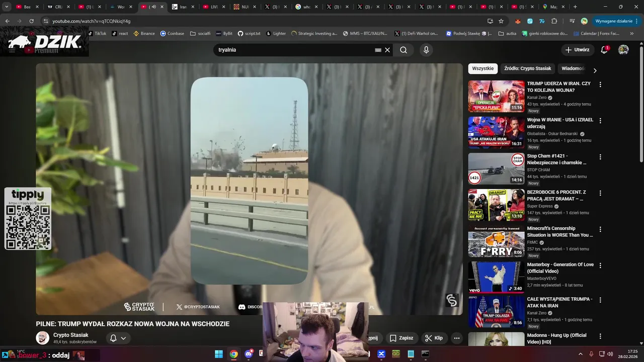This screenshot has width=644, height=362.
Task: Open the Calendar Forex Factory bookmark
Action: (x=597, y=34)
